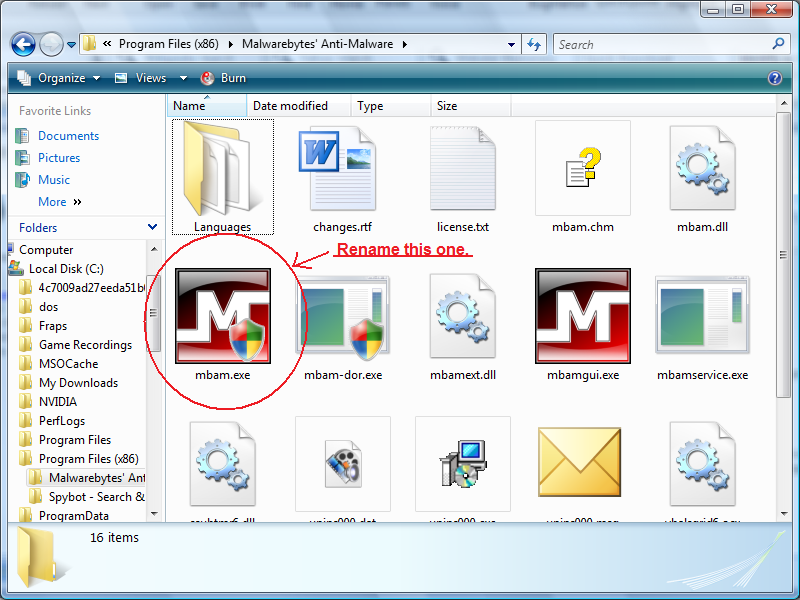This screenshot has height=600, width=800.
Task: Sort files by the Name column
Action: (207, 106)
